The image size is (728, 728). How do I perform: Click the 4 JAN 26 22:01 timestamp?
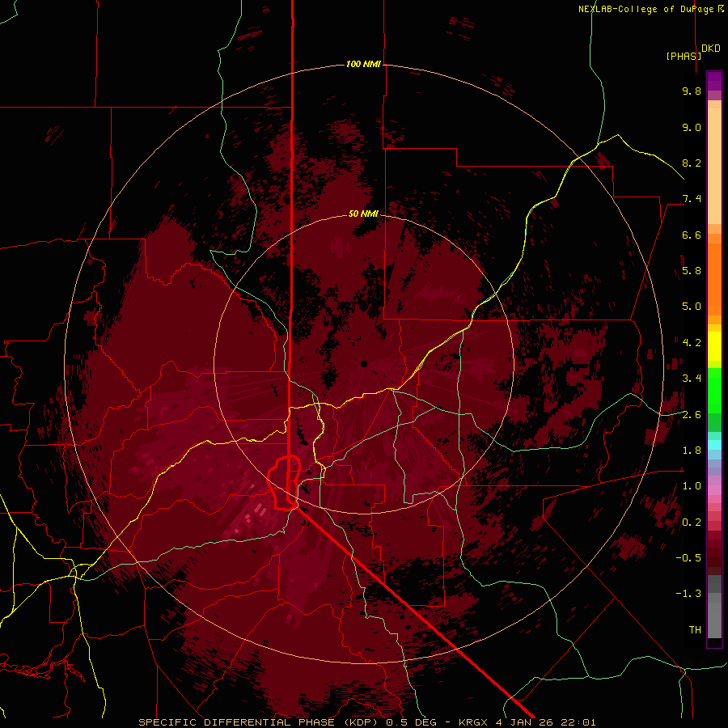pos(548,722)
